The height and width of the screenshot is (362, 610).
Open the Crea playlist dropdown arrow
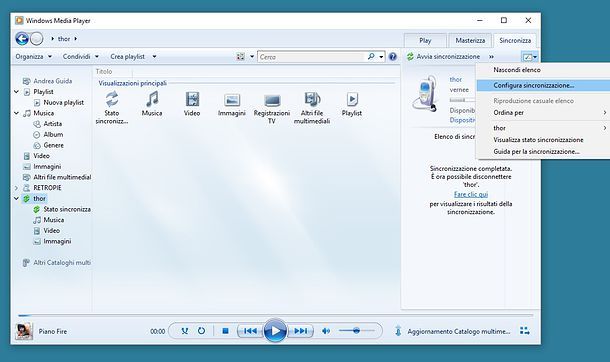[154, 57]
